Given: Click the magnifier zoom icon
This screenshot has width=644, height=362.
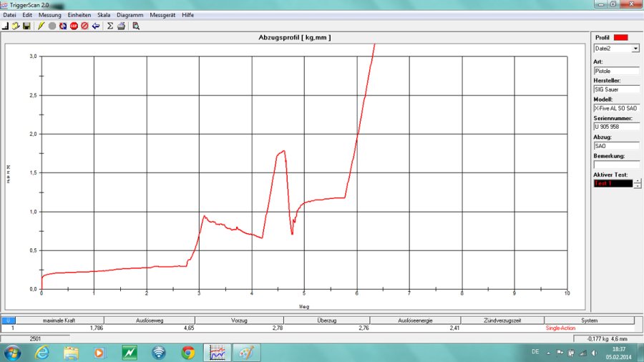Looking at the screenshot, I should [136, 26].
